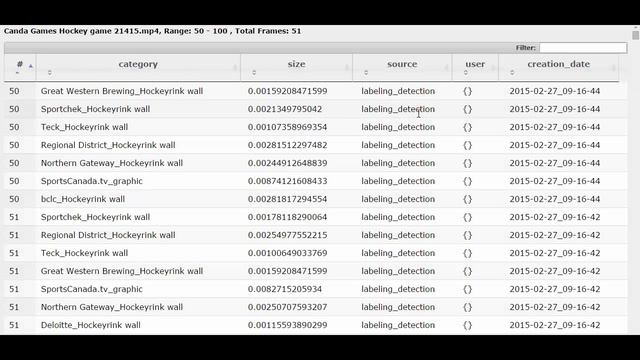Click labeling_detection in the Deloitte row

(398, 325)
